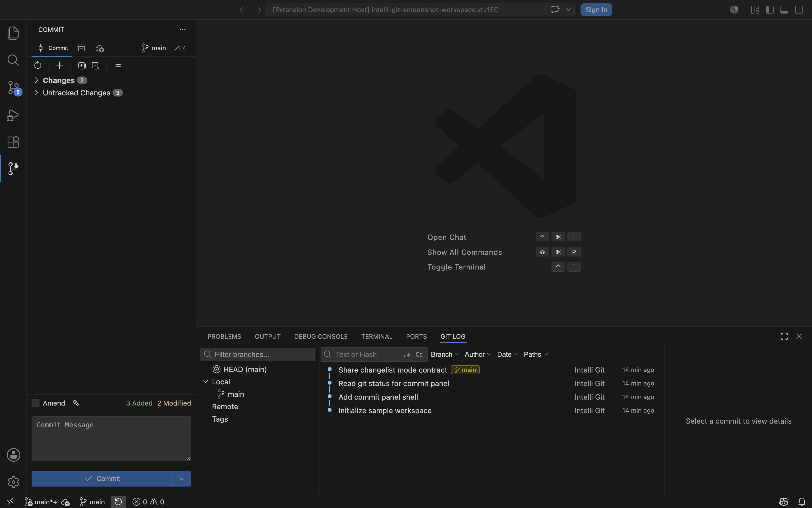Open the Accounts menu icon
Image resolution: width=812 pixels, height=508 pixels.
pos(14,455)
